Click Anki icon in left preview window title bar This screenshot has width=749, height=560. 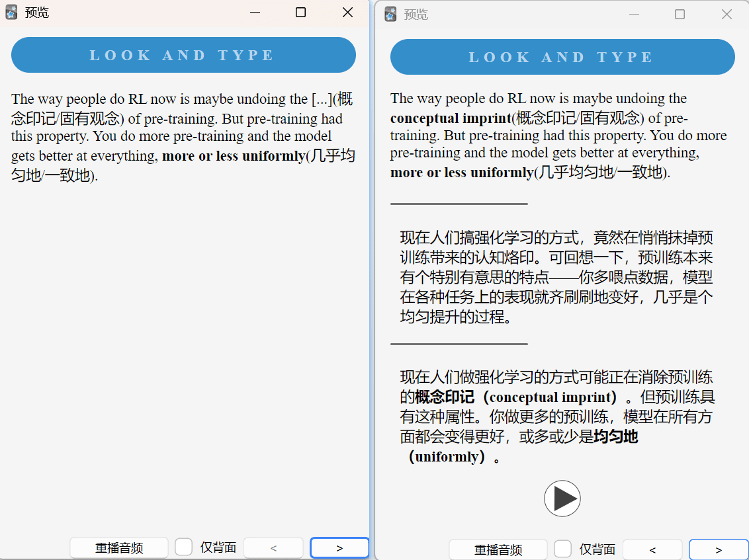(11, 13)
